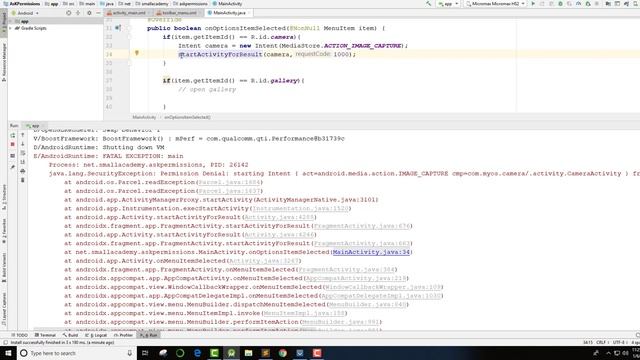Rerun the app in the Run panel
Screen dimensions: 640x360
tap(13, 135)
